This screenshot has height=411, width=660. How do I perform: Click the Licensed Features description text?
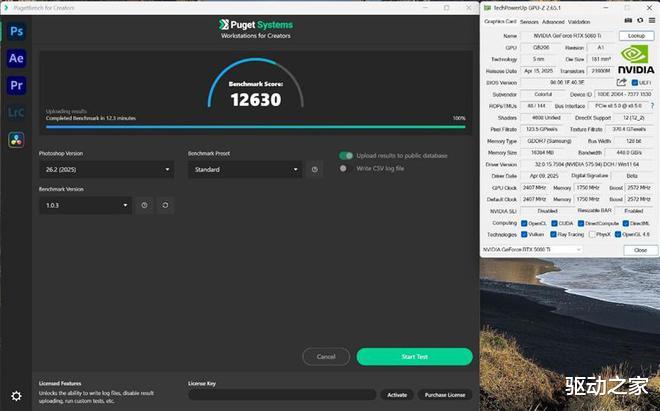click(x=96, y=397)
